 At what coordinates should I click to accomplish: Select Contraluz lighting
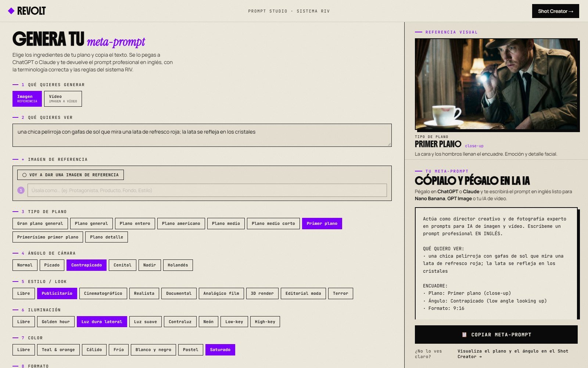point(180,322)
